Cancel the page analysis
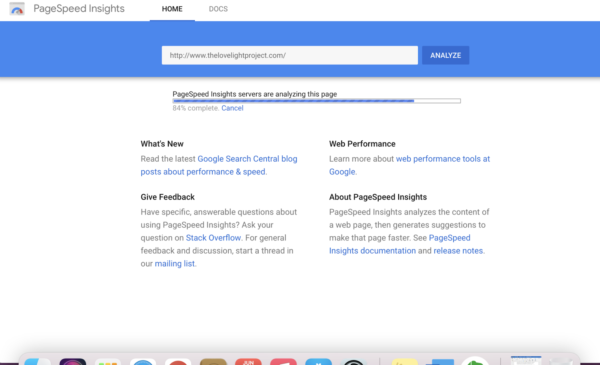 point(232,108)
